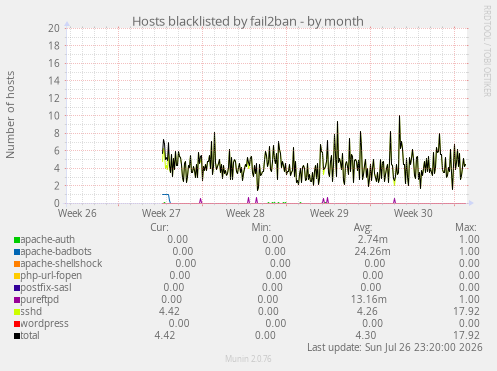Click the 'Cur:' column header

tap(159, 227)
